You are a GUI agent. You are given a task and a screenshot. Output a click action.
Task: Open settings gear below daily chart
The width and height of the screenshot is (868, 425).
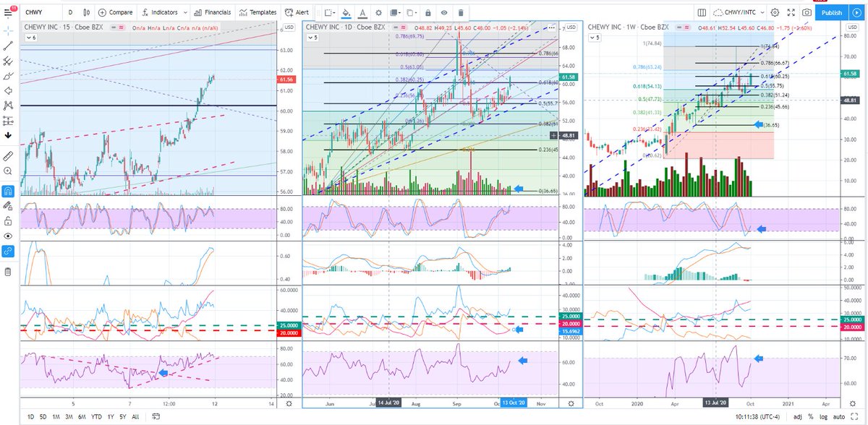click(571, 403)
